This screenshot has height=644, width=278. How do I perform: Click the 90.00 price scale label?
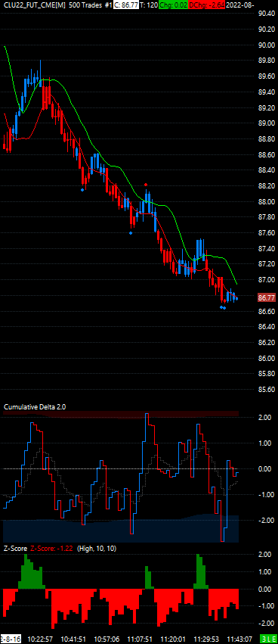267,45
